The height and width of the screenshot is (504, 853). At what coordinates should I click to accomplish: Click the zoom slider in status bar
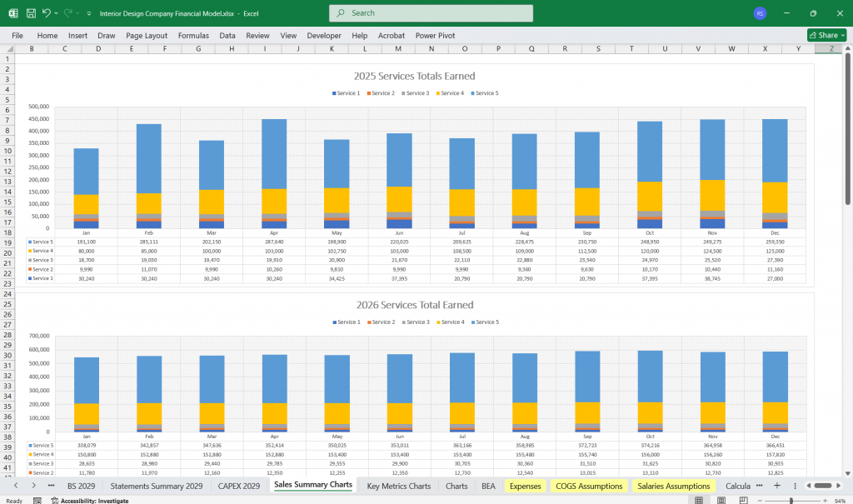pyautogui.click(x=791, y=501)
